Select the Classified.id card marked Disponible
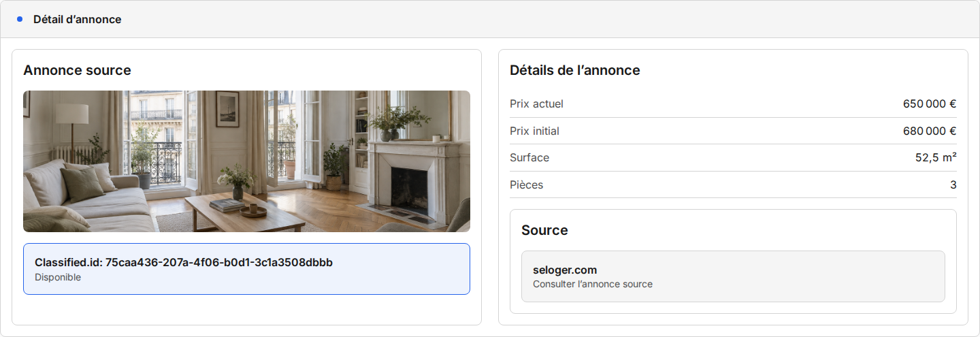The image size is (980, 337). click(x=246, y=269)
